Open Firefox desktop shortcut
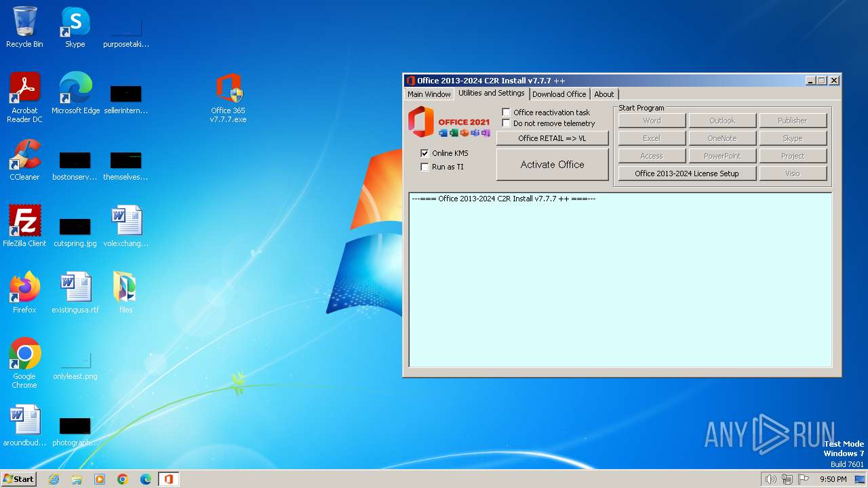The width and height of the screenshot is (868, 488). (24, 293)
